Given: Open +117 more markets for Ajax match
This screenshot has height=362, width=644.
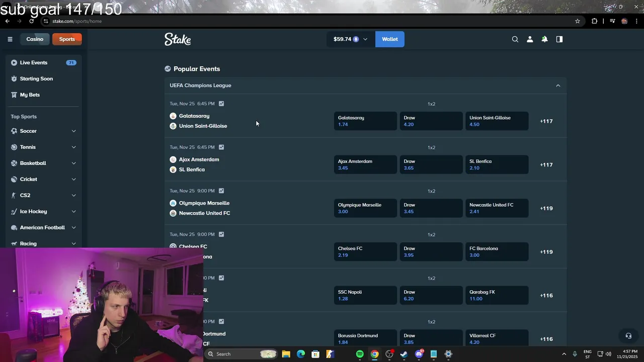Looking at the screenshot, I should click(546, 165).
